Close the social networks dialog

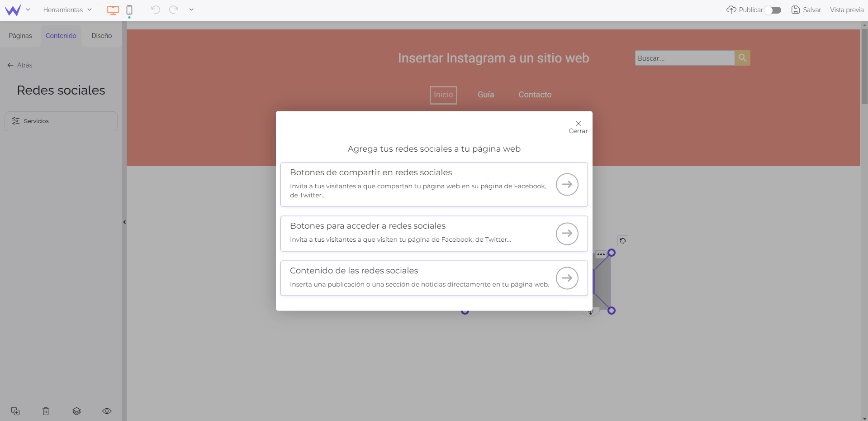578,127
